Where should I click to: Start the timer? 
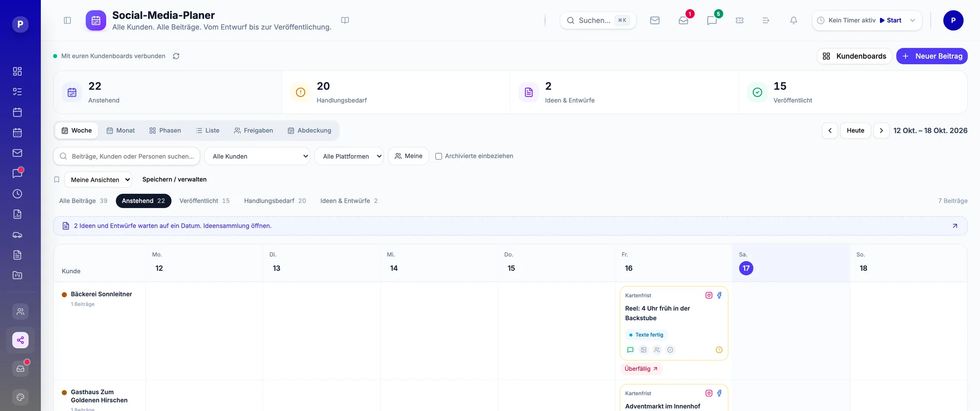[x=891, y=20]
